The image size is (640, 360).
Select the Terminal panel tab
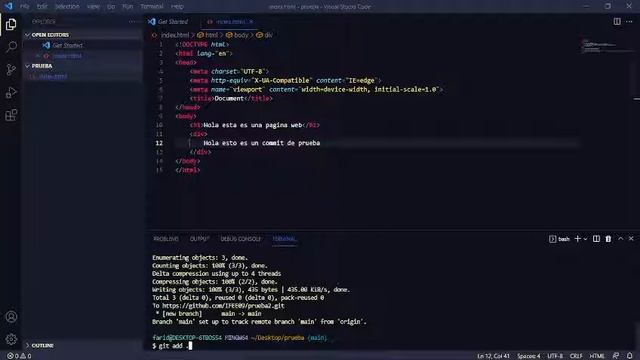click(284, 239)
